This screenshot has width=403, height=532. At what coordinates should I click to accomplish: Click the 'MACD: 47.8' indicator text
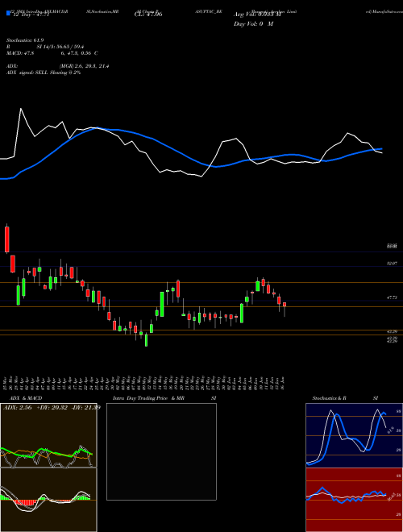point(20,53)
